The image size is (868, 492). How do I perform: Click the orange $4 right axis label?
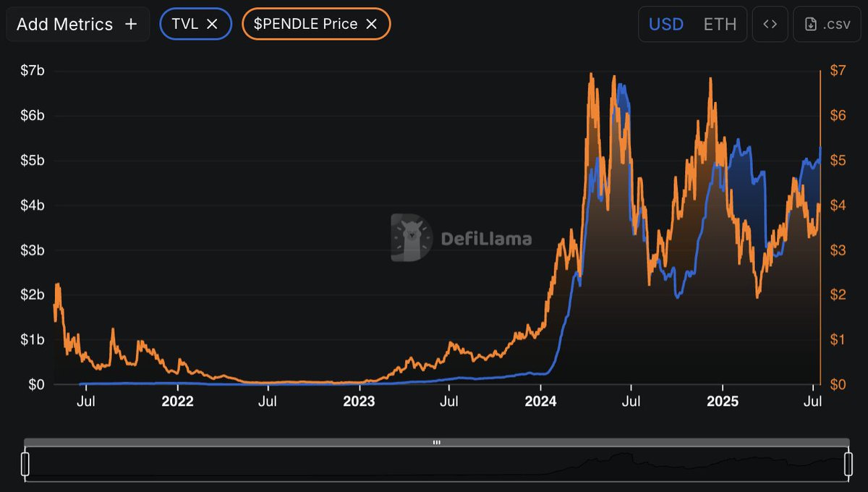(837, 205)
